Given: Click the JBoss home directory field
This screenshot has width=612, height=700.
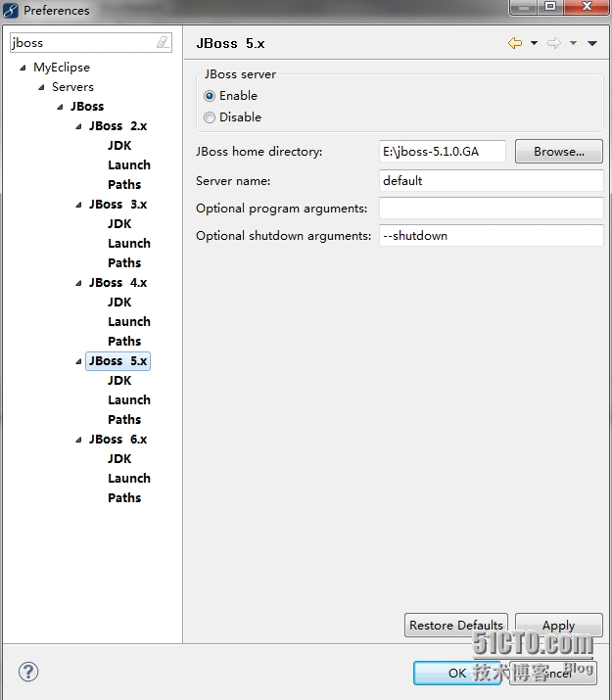Looking at the screenshot, I should [x=443, y=152].
